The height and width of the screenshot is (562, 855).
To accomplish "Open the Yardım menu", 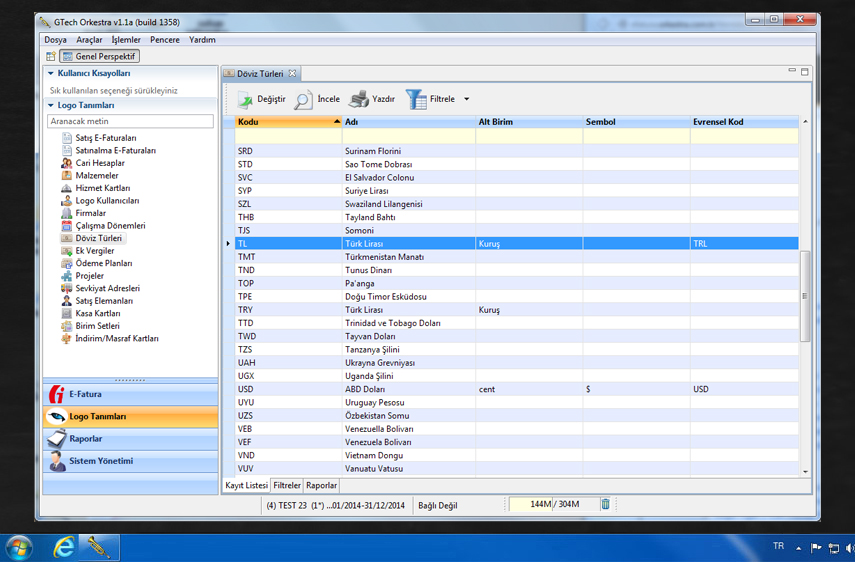I will 202,40.
